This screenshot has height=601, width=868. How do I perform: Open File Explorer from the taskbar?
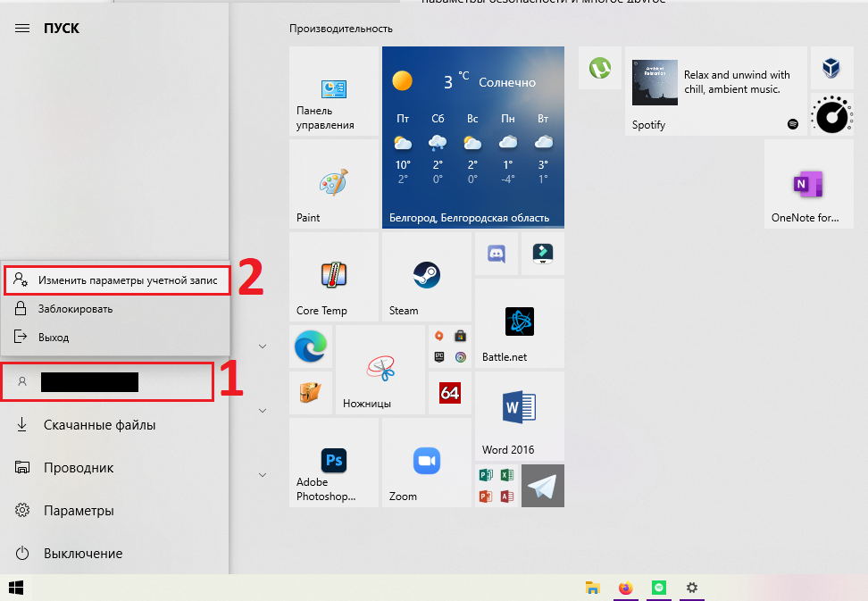coord(592,588)
